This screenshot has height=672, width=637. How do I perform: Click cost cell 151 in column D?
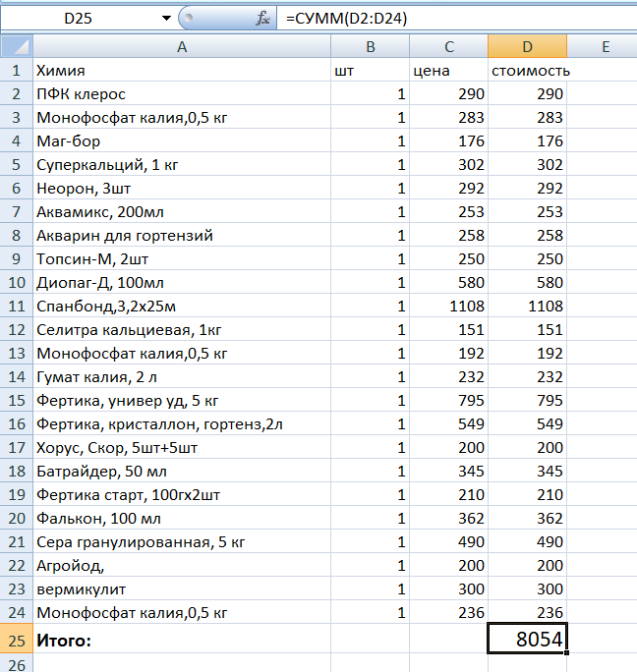[x=527, y=329]
